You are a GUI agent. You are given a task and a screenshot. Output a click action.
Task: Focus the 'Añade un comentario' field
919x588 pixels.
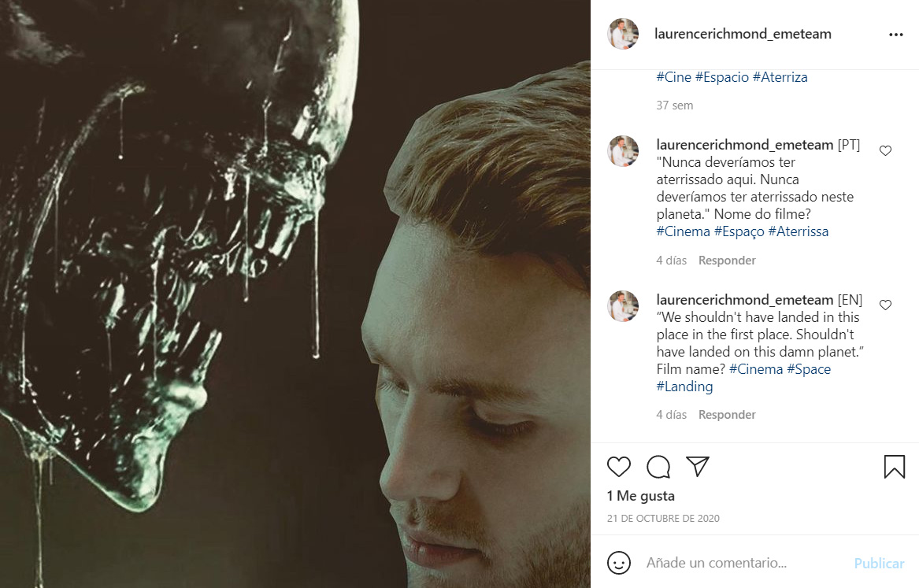click(x=744, y=563)
